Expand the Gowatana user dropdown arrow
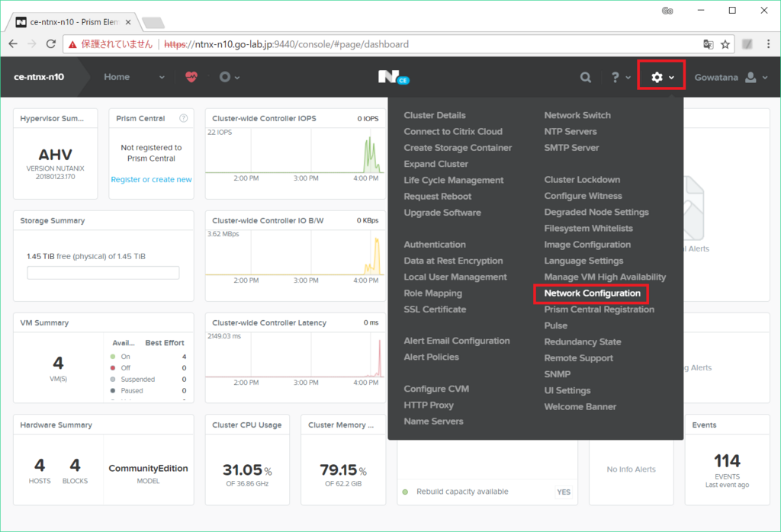The image size is (781, 532). click(x=765, y=78)
